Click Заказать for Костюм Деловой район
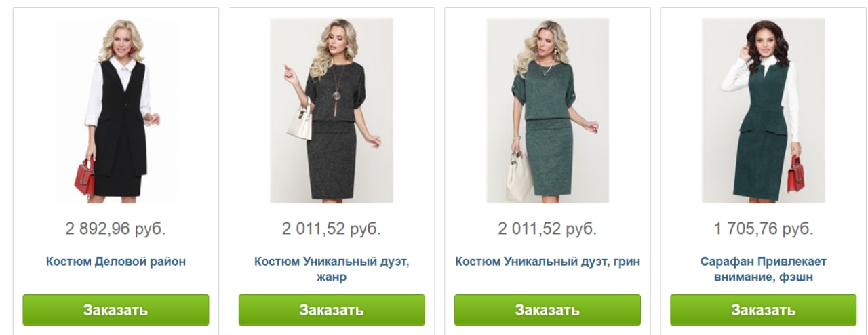The width and height of the screenshot is (868, 335). pyautogui.click(x=116, y=310)
